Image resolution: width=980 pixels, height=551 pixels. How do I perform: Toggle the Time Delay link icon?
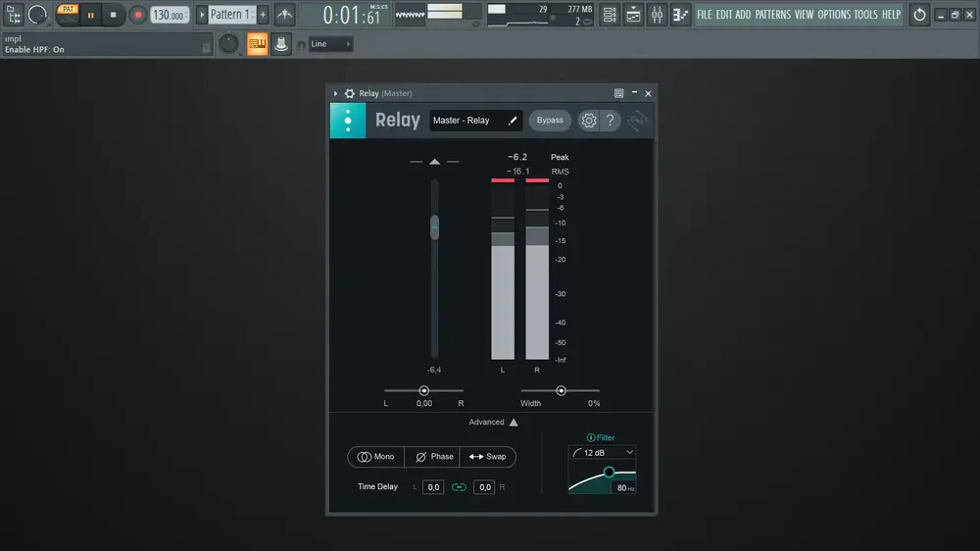click(459, 487)
